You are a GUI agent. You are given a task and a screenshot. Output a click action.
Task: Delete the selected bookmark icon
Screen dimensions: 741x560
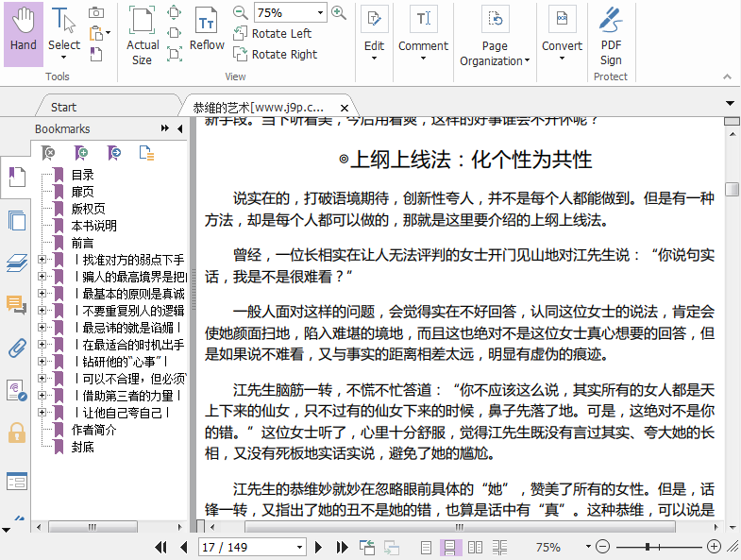[x=49, y=153]
